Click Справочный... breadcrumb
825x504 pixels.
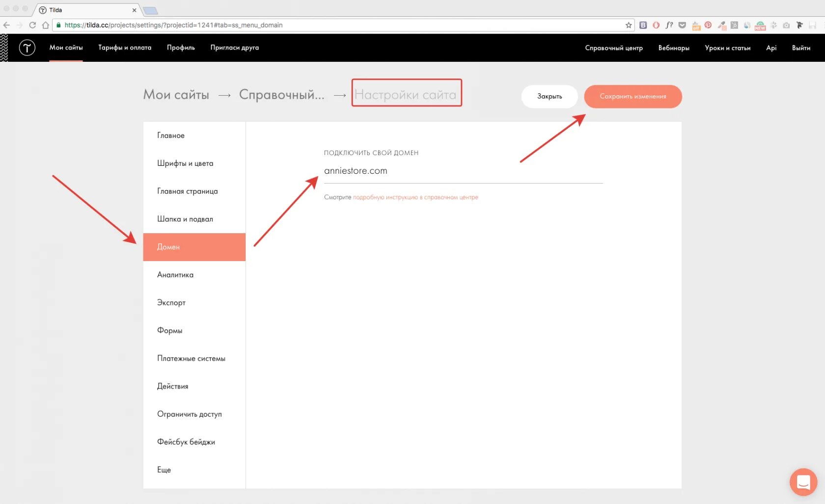281,95
